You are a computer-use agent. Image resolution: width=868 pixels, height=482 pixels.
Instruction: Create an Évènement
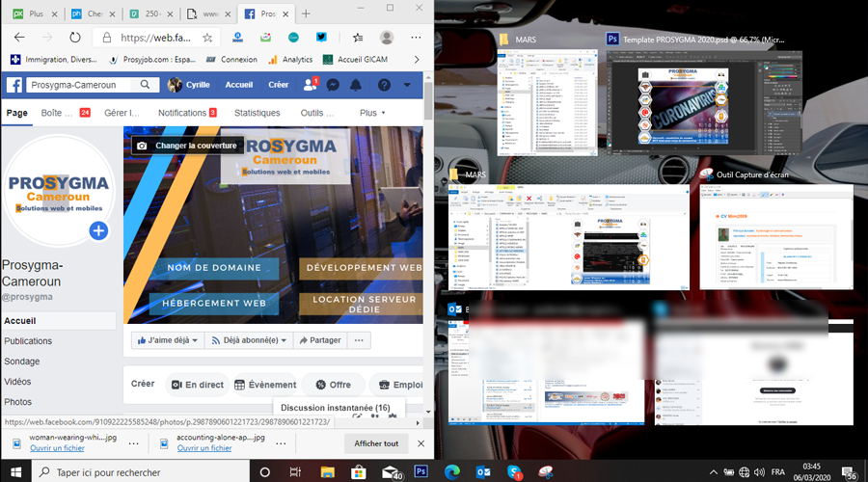coord(266,384)
